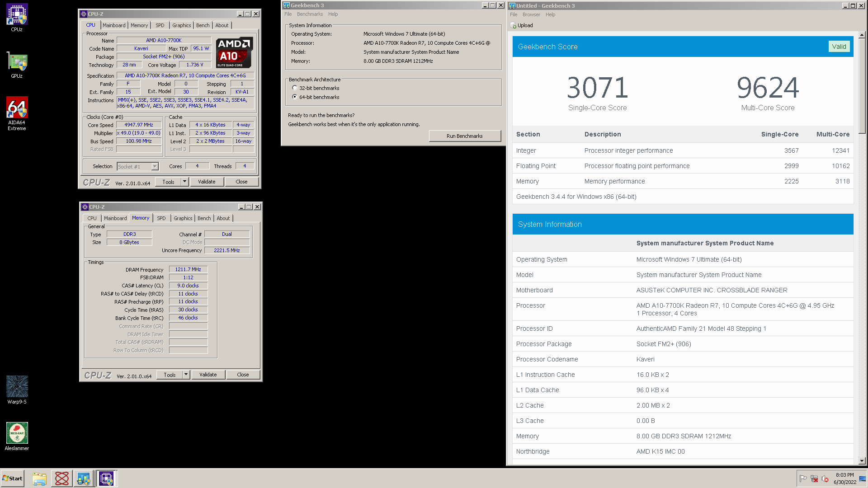Screen dimensions: 868x488
Task: Click Run Benchmarks button
Action: coord(465,136)
